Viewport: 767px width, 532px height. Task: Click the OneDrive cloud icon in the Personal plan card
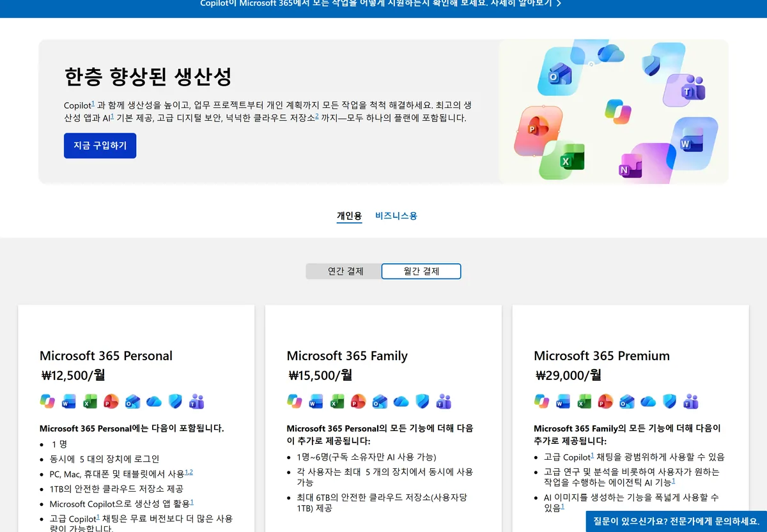tap(154, 401)
